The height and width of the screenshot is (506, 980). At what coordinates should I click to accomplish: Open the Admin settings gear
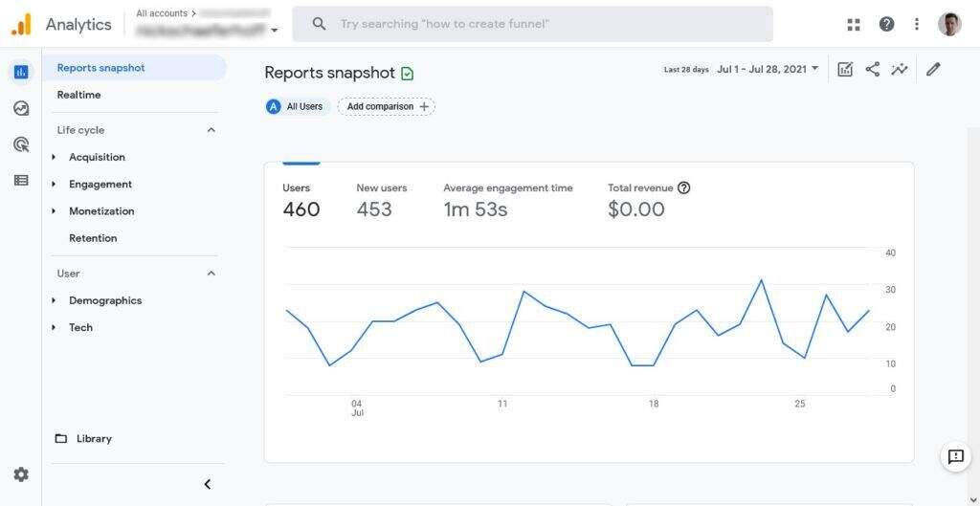pos(21,474)
